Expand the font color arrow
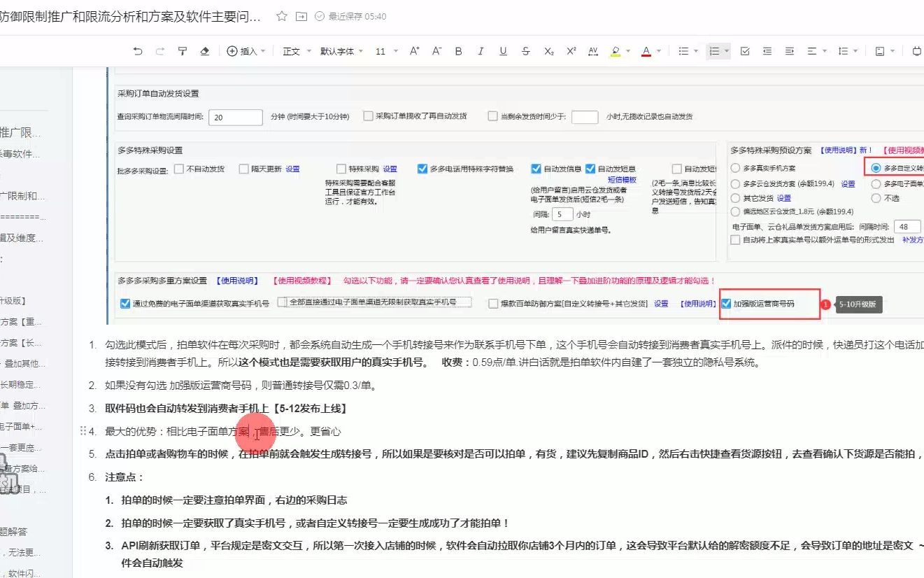Viewport: 924px width, 578px height. click(660, 51)
